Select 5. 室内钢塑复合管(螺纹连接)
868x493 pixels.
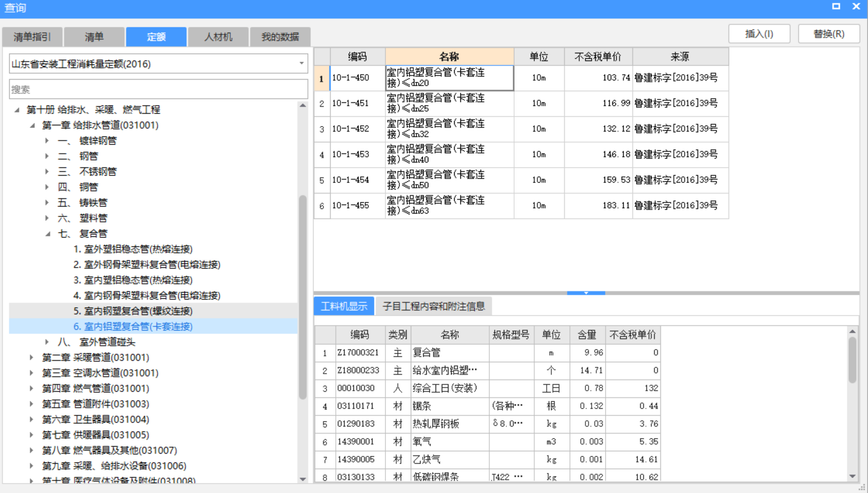pos(133,311)
